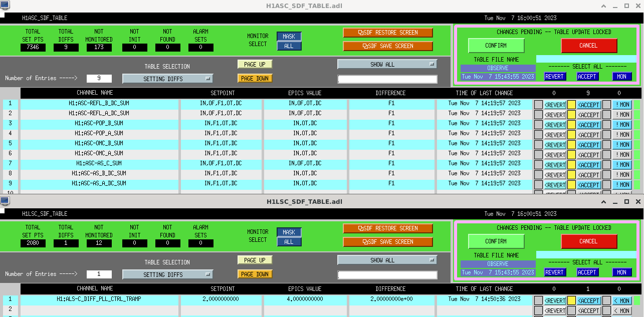Click ACCEPT for H1:ALS-C_DIFF_PLL_CTRL_TRAMP row
This screenshot has width=644, height=317.
click(x=588, y=301)
